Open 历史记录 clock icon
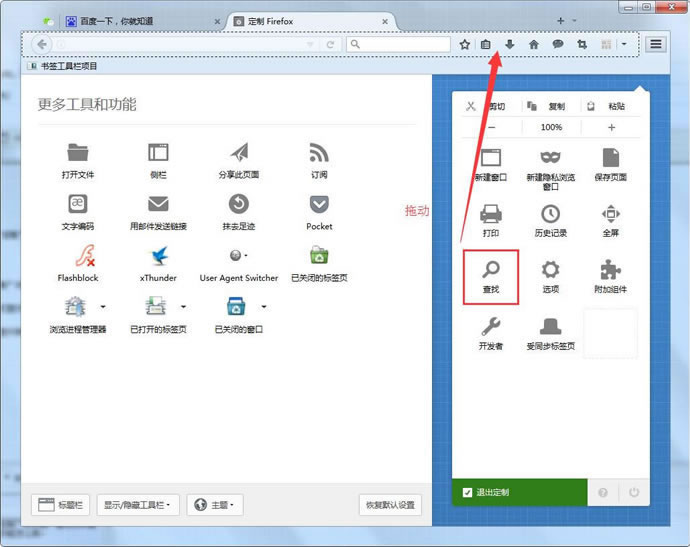 (x=550, y=214)
